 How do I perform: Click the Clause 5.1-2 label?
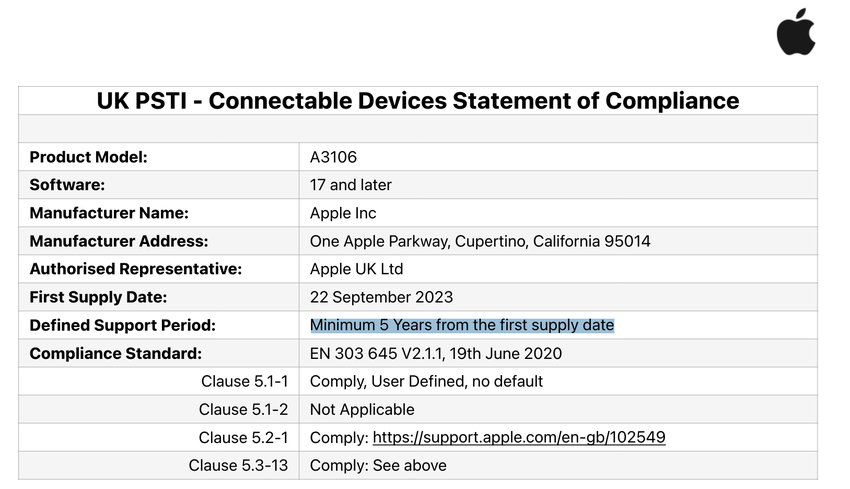243,409
